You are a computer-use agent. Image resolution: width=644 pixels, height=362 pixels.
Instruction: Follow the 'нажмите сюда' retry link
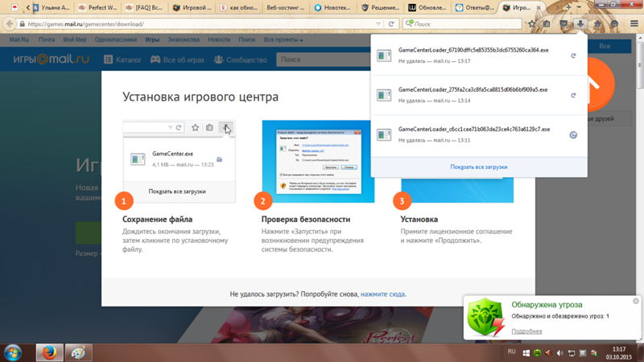click(x=383, y=294)
